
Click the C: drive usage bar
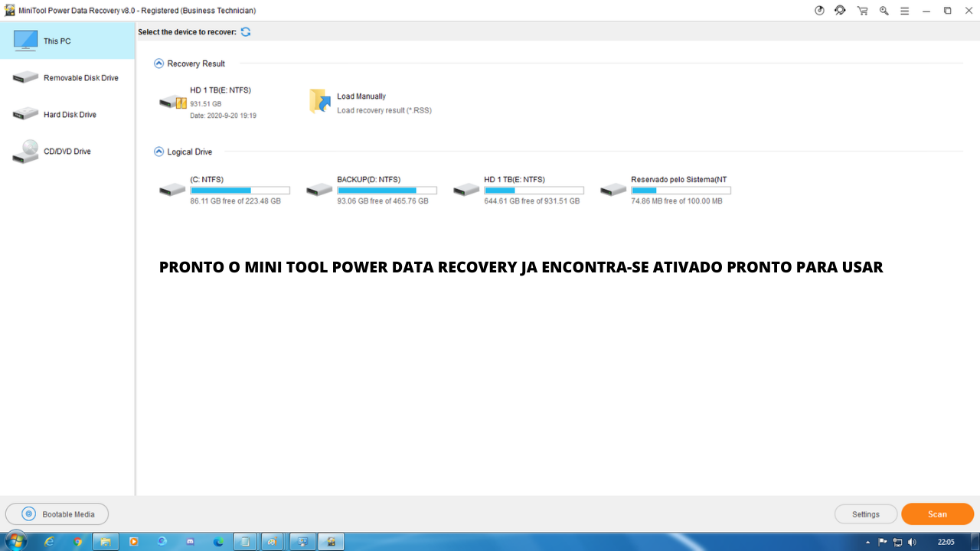[x=240, y=190]
